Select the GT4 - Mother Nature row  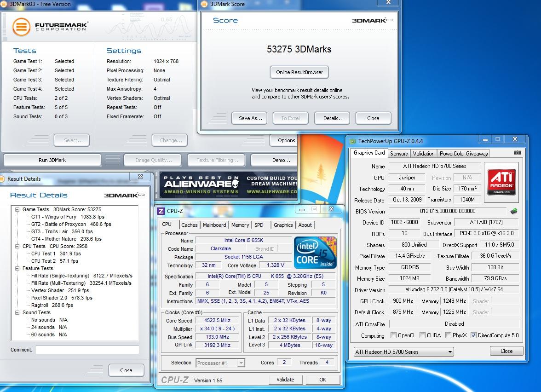point(66,239)
